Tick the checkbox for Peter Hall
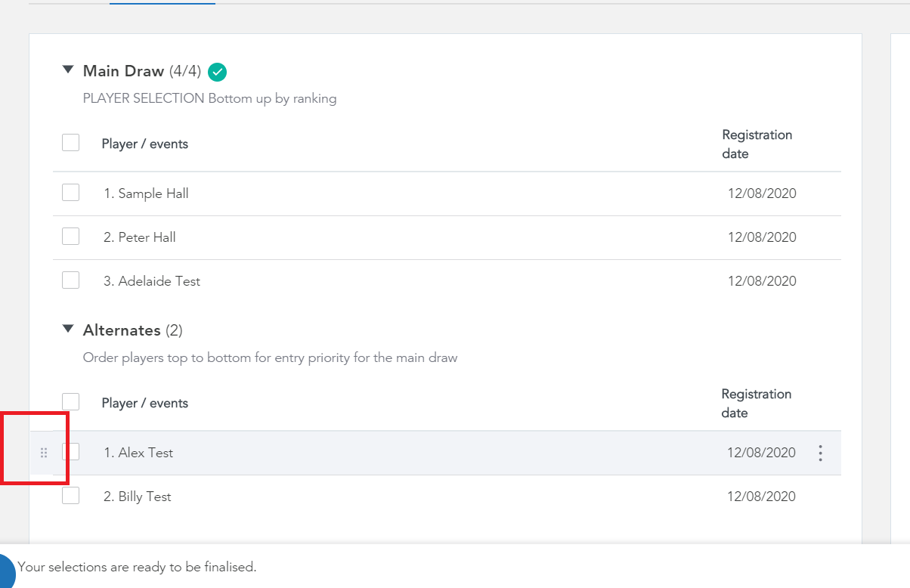This screenshot has width=910, height=588. pyautogui.click(x=70, y=236)
